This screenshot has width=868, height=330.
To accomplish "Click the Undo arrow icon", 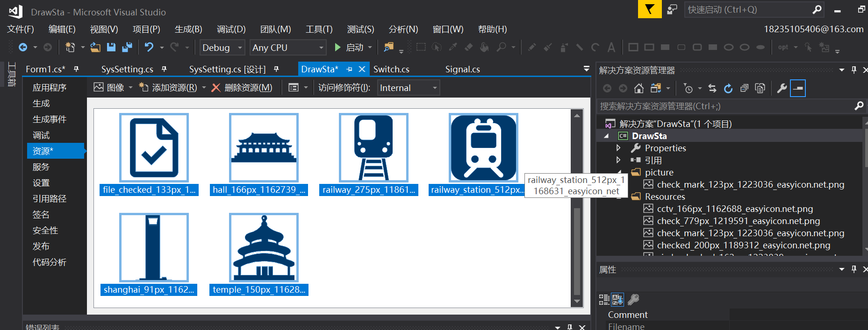I will point(149,47).
